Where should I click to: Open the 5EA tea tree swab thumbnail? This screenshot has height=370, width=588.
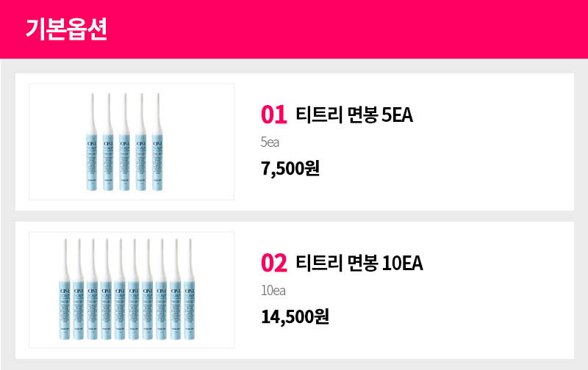click(x=132, y=142)
